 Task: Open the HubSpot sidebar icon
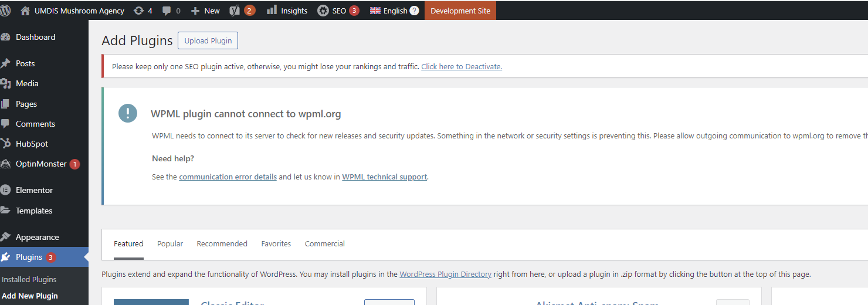click(x=6, y=144)
